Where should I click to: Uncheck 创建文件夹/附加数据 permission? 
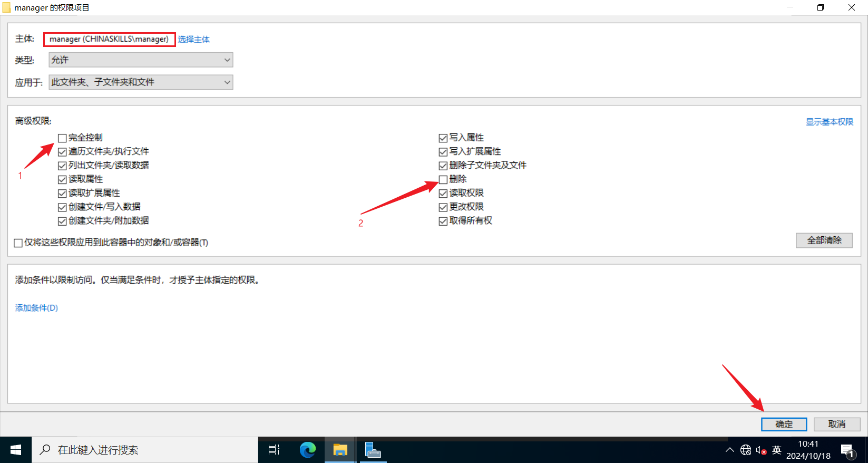(62, 221)
